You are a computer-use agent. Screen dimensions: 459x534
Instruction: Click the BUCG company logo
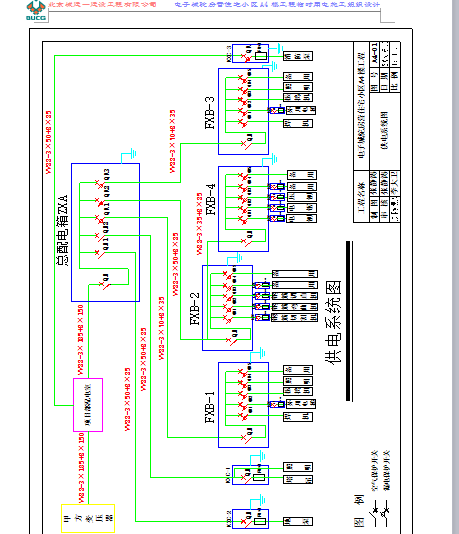pos(36,10)
